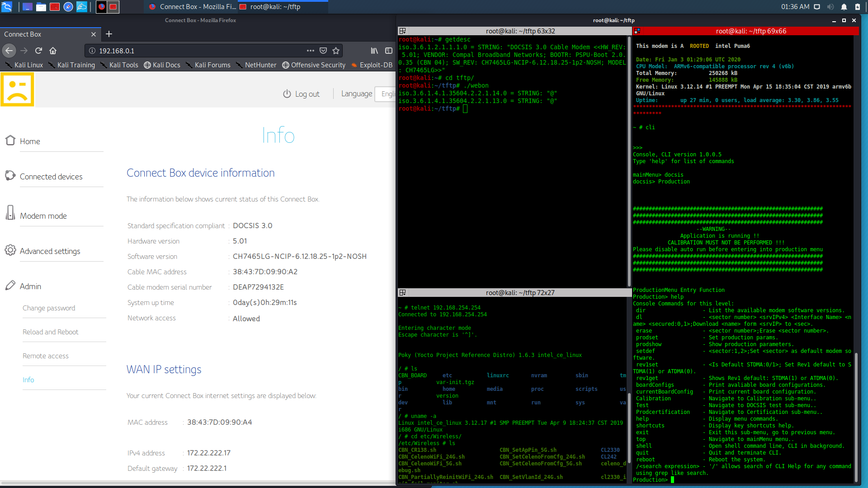Open the Connected devices page

(51, 177)
